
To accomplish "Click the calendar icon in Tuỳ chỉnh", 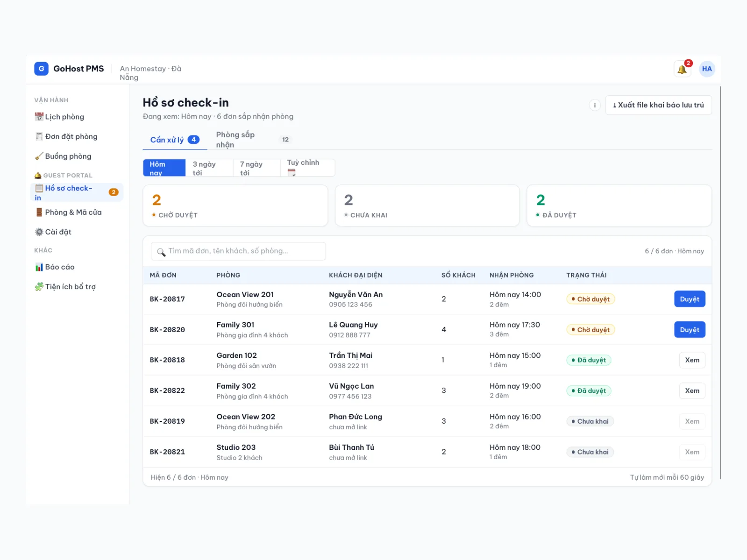I will (291, 172).
